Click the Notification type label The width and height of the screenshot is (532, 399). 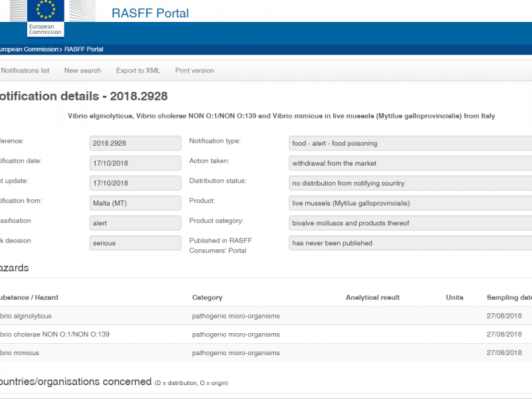point(215,141)
